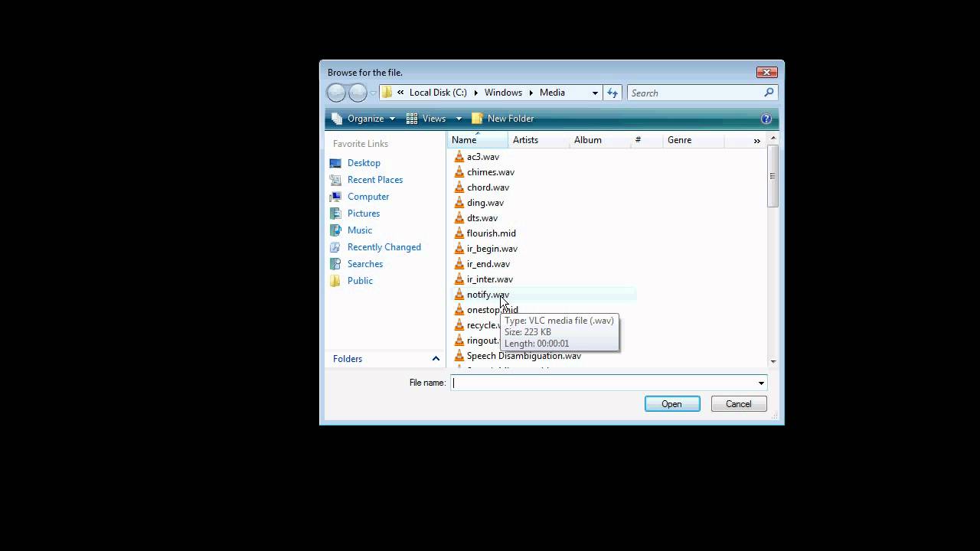Screen dimensions: 980x551
Task: Click the Pictures icon in Favorite Links
Action: [x=335, y=214]
